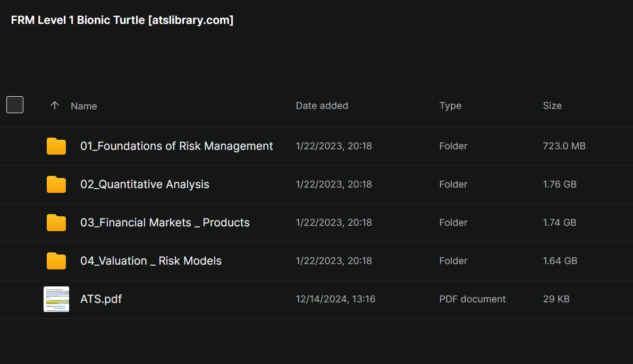Click the 723.0 MB size value
This screenshot has height=364, width=633.
[x=564, y=146]
